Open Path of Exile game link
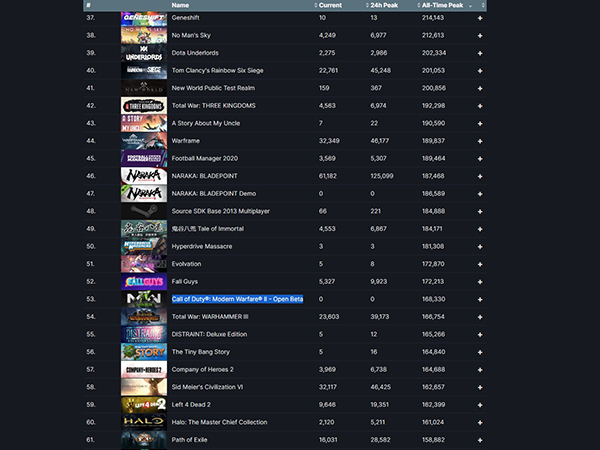600x450 pixels. [189, 440]
